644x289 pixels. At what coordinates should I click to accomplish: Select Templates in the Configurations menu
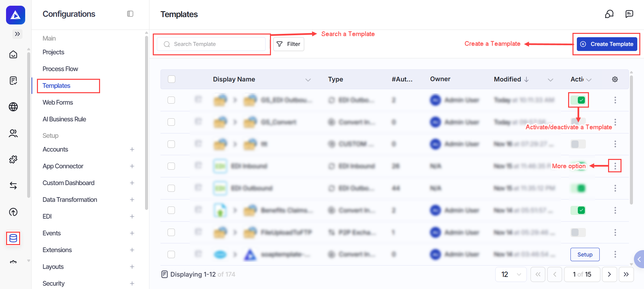pyautogui.click(x=56, y=86)
